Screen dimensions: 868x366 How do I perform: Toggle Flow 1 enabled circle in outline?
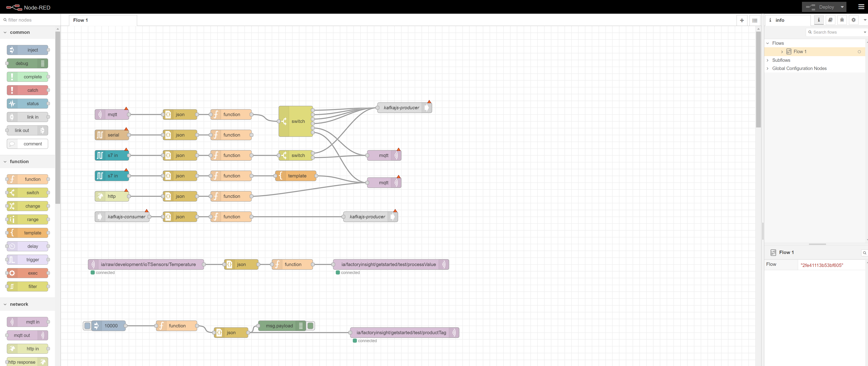[x=859, y=52]
